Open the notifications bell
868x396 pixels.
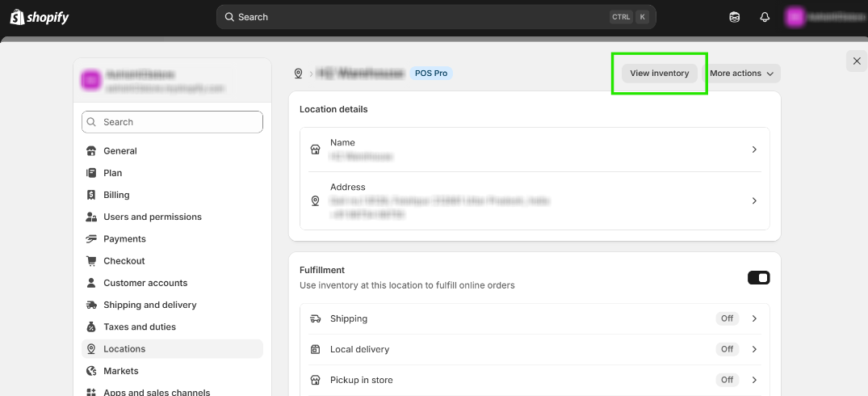[765, 17]
